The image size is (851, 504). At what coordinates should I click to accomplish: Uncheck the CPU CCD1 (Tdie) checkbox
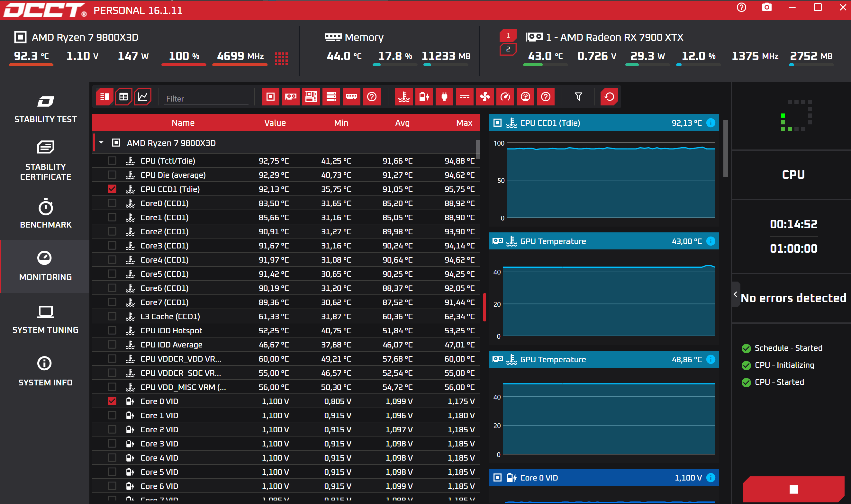(x=112, y=189)
